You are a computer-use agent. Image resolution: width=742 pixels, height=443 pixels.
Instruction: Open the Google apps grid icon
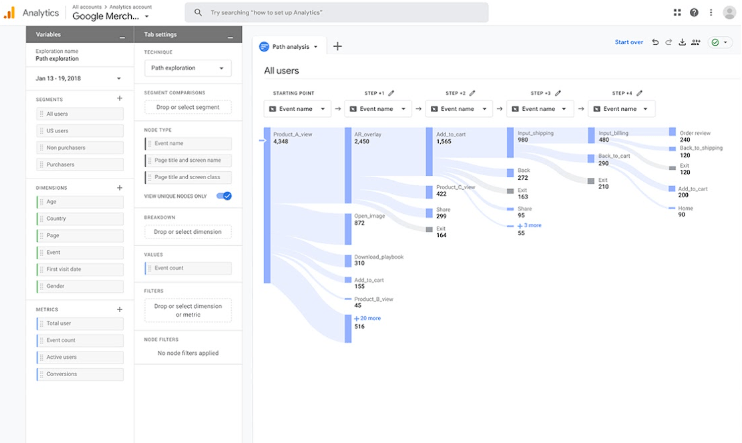pyautogui.click(x=677, y=13)
